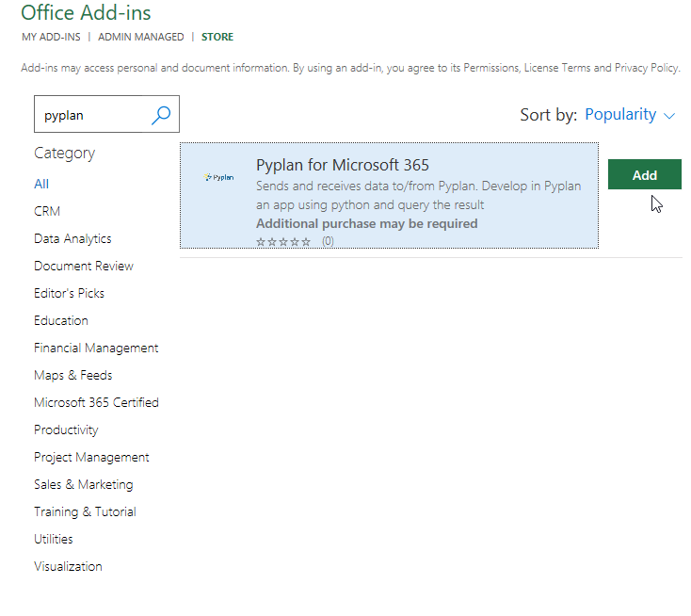Choose the Productivity category

66,430
